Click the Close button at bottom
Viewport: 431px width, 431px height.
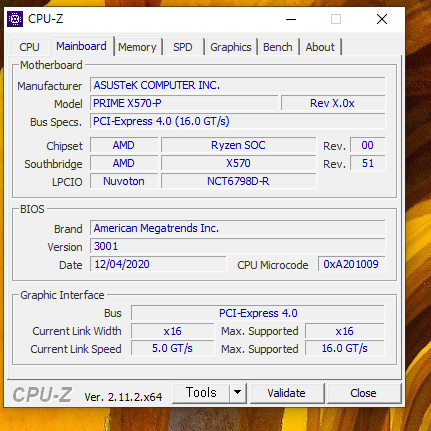[x=363, y=393]
